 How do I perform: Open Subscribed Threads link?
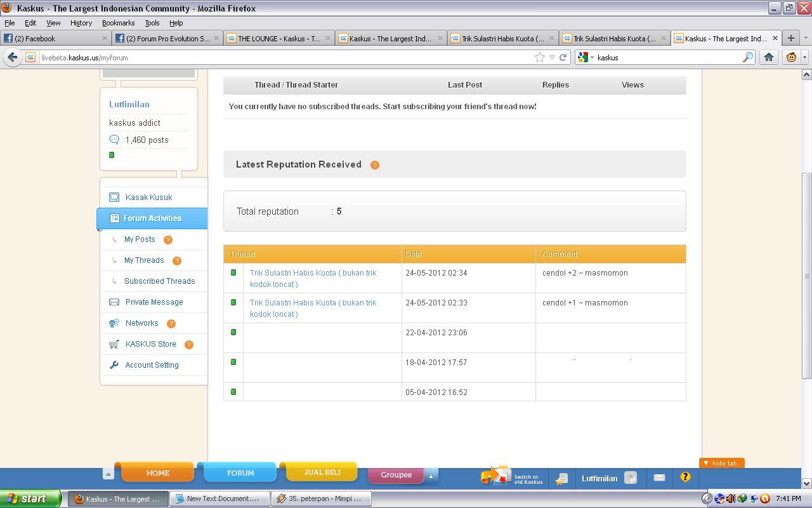click(x=160, y=281)
